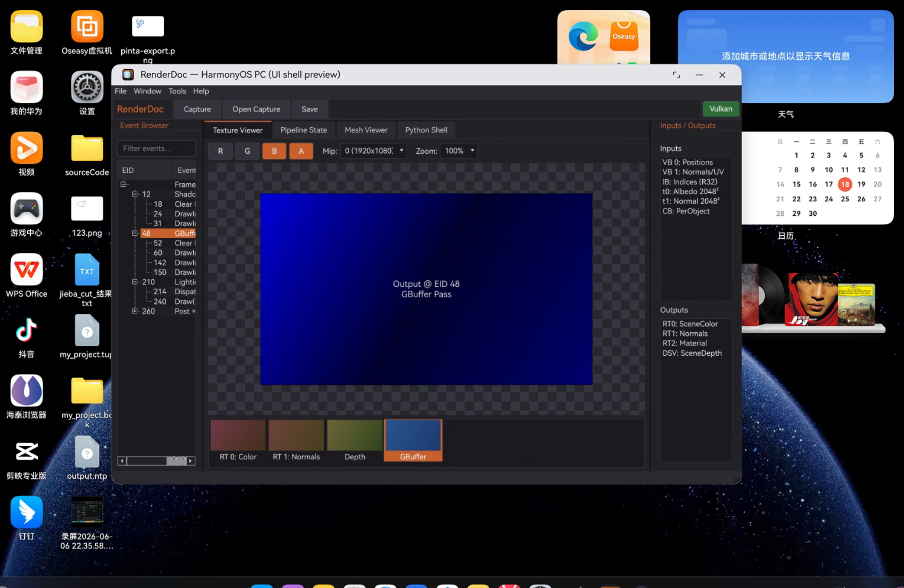Viewport: 904px width, 588px height.
Task: Open the Zoom 100% dropdown
Action: click(459, 151)
